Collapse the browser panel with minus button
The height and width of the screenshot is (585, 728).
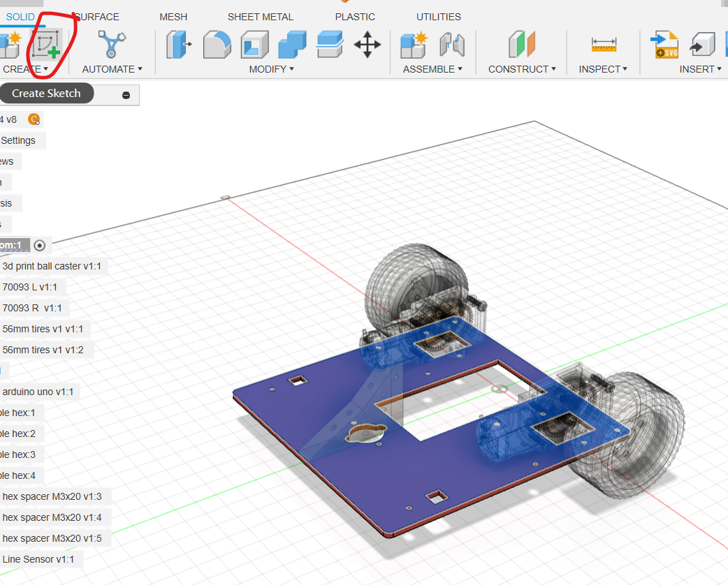pos(126,95)
